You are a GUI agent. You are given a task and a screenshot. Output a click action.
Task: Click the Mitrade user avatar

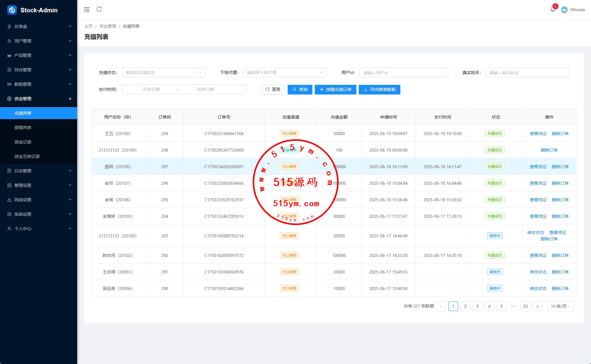(x=564, y=10)
